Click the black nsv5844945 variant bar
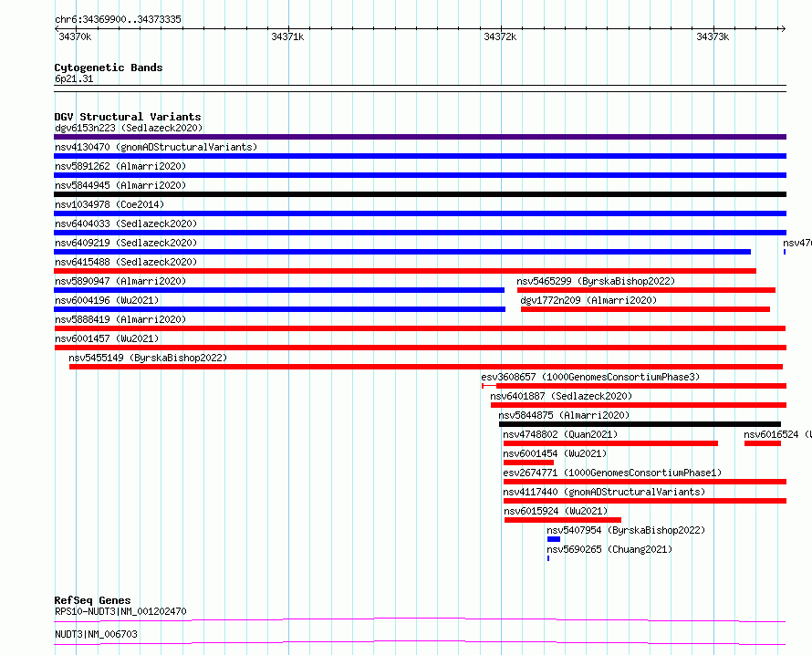812x655 pixels. point(420,194)
